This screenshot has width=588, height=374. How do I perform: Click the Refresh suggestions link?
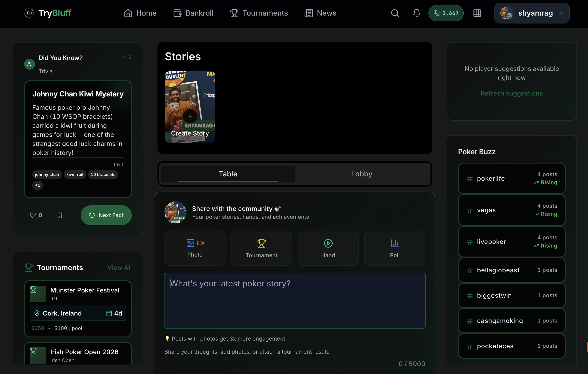click(x=511, y=93)
